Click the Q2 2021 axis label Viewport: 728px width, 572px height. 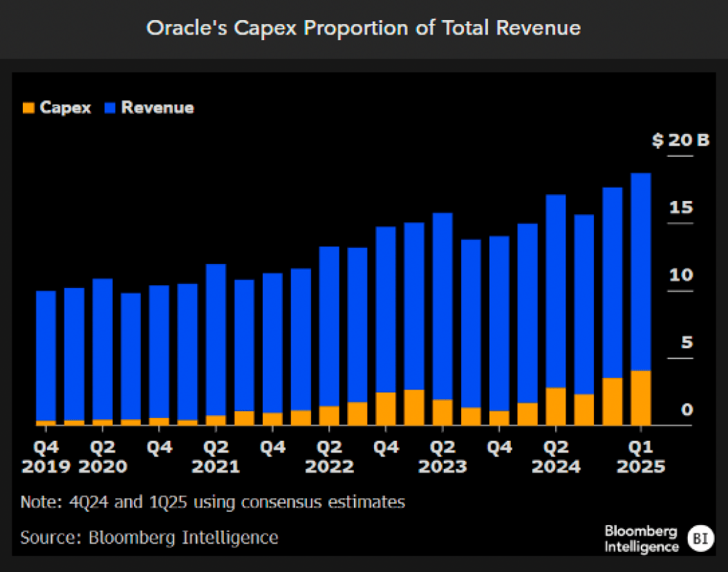216,457
